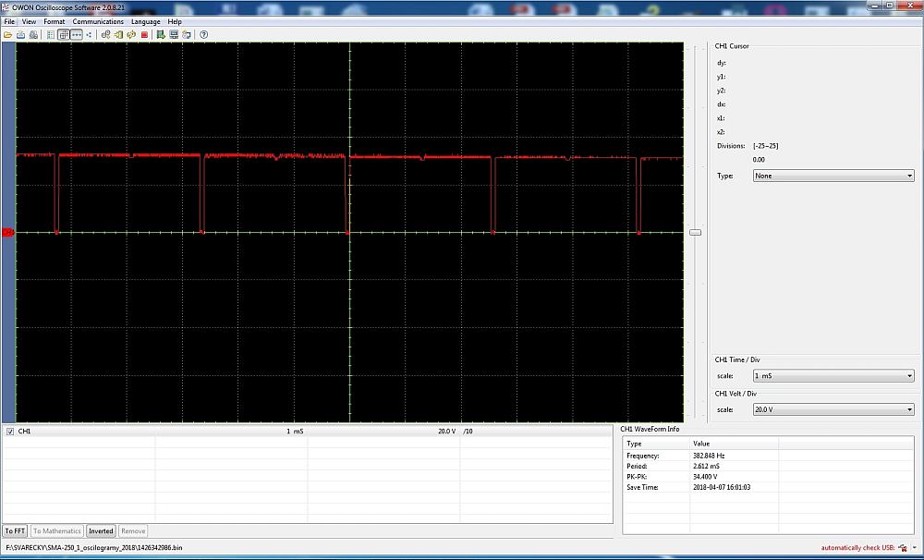
Task: Click the Remove button
Action: pos(133,531)
